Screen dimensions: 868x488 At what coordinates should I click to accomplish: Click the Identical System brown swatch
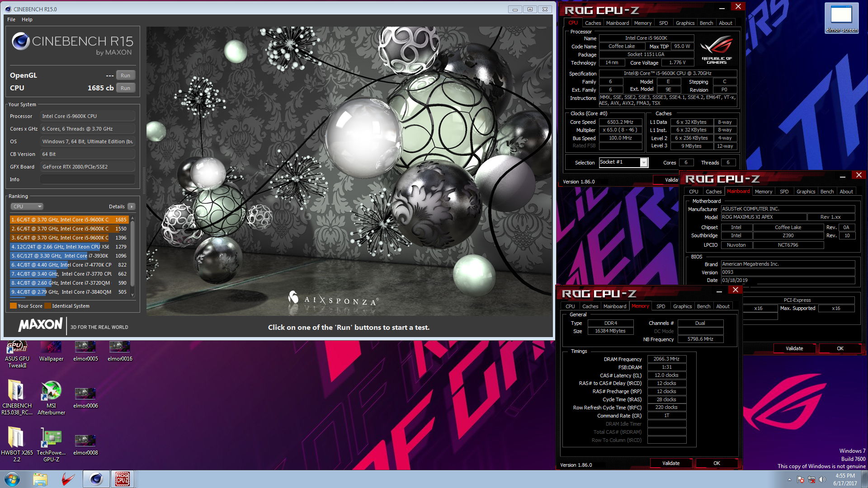click(x=47, y=306)
